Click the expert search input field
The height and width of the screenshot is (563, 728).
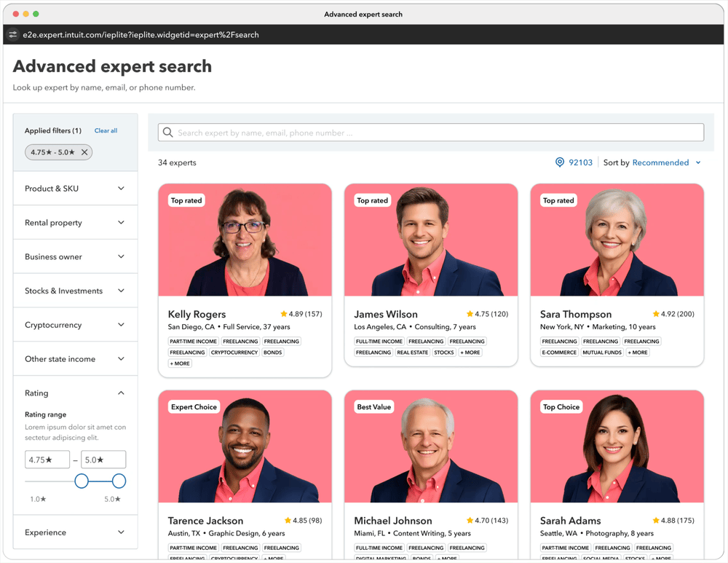pyautogui.click(x=431, y=133)
